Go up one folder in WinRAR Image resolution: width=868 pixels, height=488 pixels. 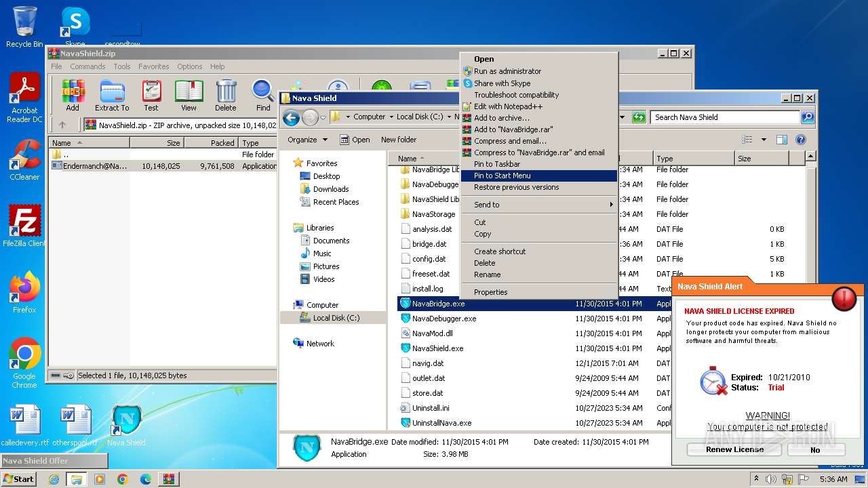coord(62,125)
